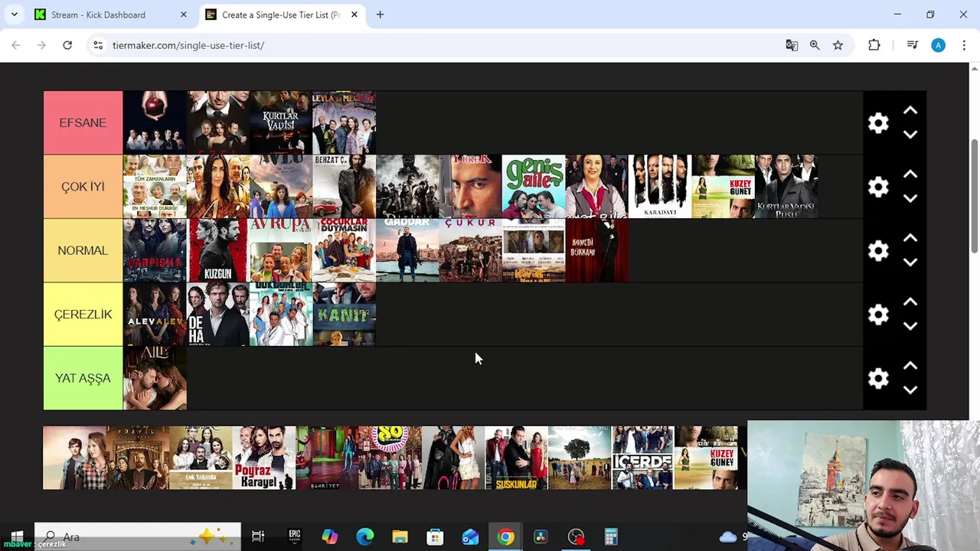The height and width of the screenshot is (551, 980).
Task: Click the EFSANE tier label
Action: tap(83, 123)
